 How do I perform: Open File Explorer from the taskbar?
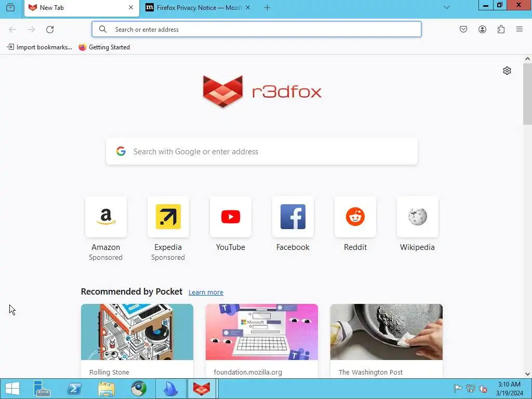coord(107,389)
